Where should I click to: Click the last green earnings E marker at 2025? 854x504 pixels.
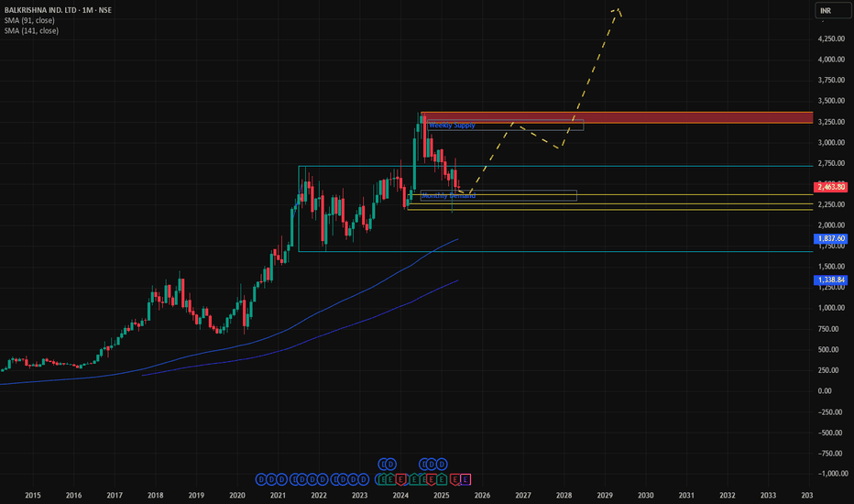(x=442, y=479)
